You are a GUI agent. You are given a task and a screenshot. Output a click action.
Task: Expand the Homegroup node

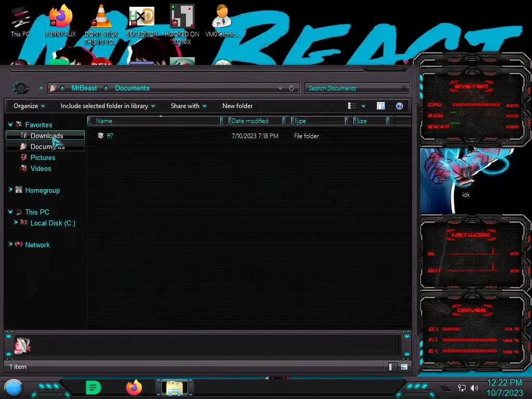(x=10, y=190)
